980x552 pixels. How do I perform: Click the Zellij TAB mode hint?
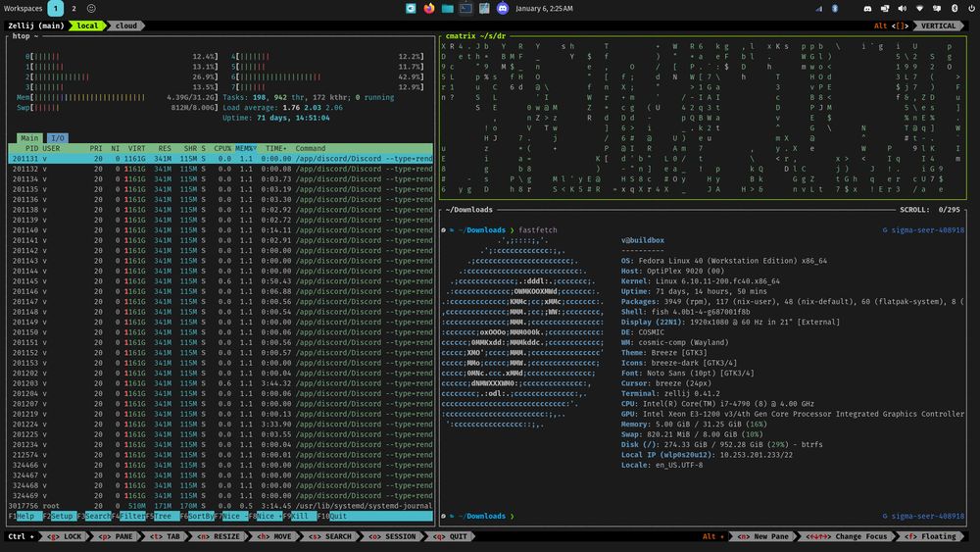pos(165,536)
